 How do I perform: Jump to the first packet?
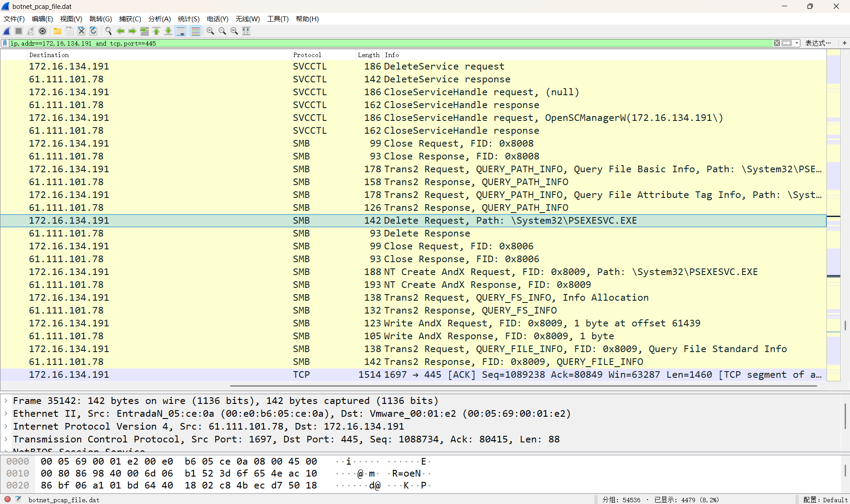(x=156, y=31)
